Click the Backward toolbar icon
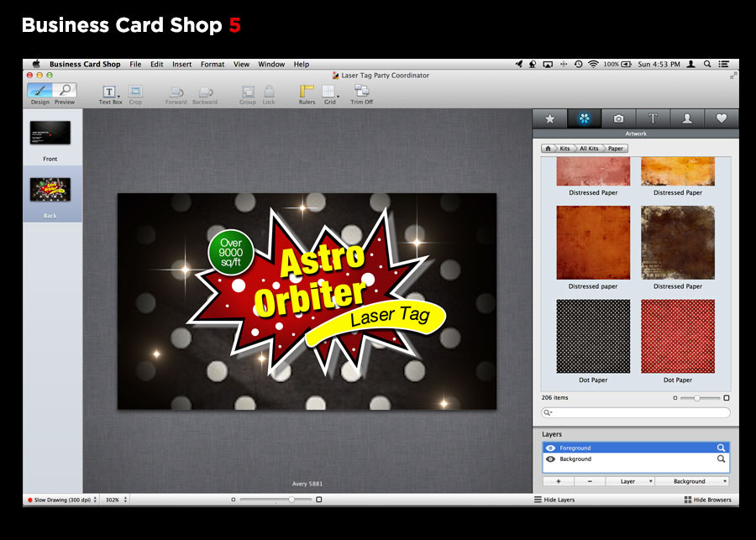The image size is (756, 540). pos(205,95)
